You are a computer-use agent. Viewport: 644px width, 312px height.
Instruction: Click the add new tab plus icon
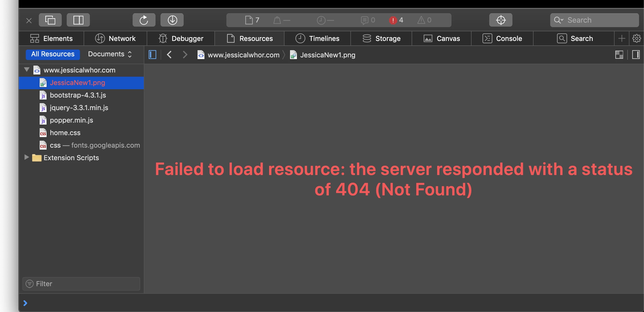[x=622, y=38]
